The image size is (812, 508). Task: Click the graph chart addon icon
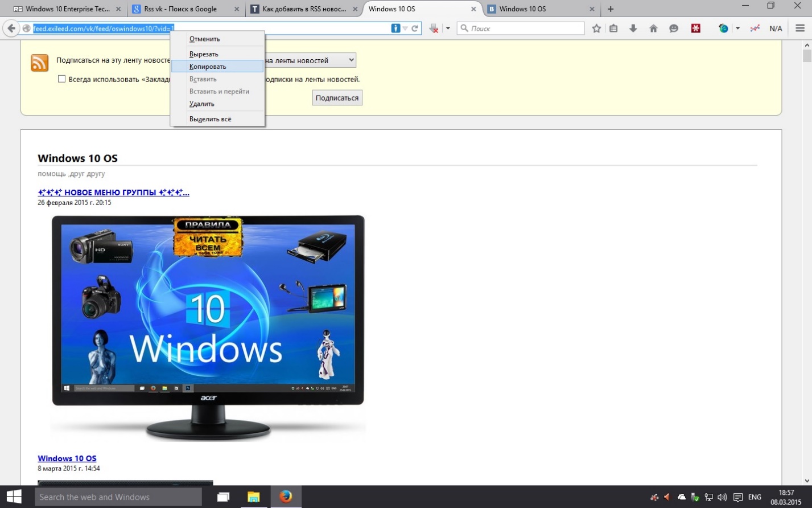point(755,28)
